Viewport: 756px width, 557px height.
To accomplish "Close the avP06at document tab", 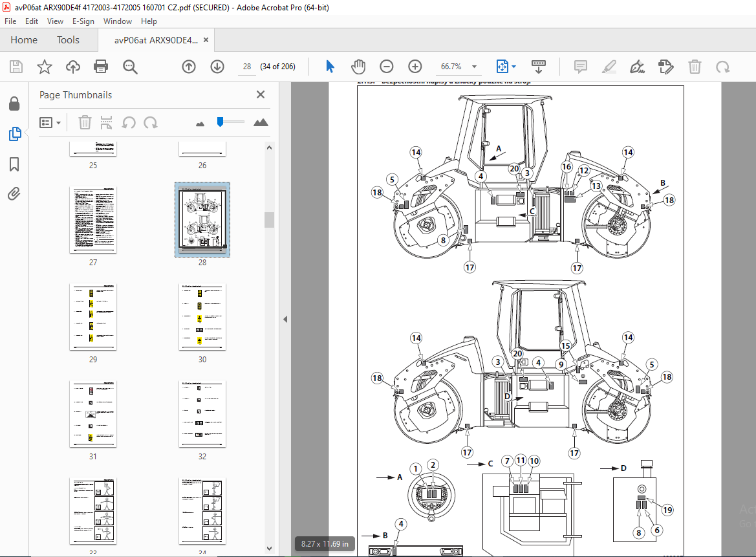I will click(x=206, y=40).
